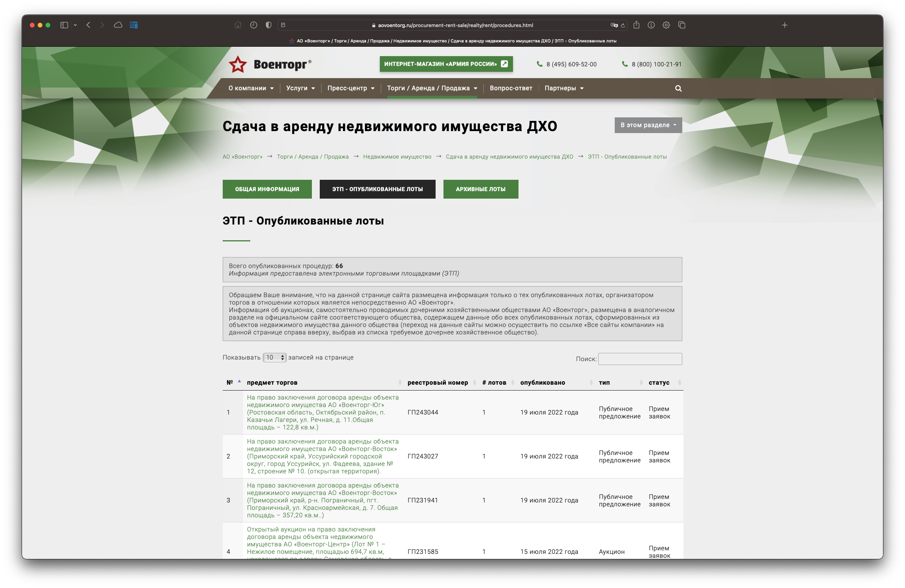
Task: Open the home page icon
Action: tap(238, 25)
